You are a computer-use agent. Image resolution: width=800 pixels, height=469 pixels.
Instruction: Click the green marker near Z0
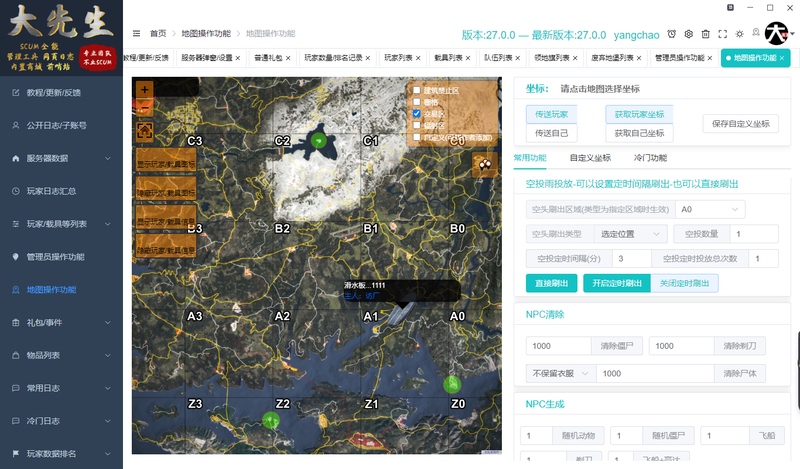tap(452, 384)
